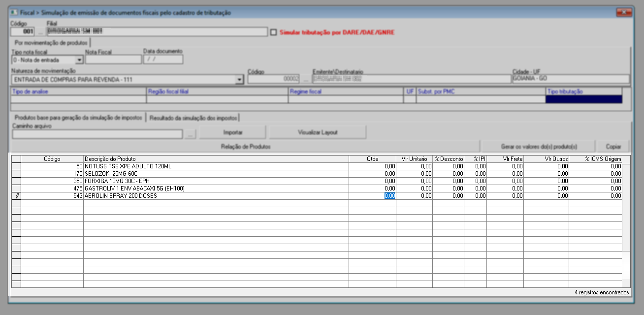
Task: Click the Cidade - UF field
Action: (x=571, y=79)
